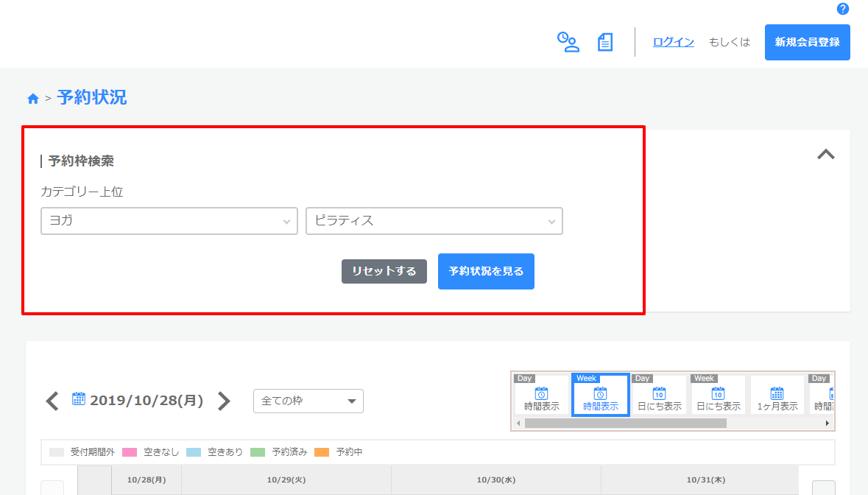
Task: Switch to Week 日にち表示 view
Action: click(718, 395)
